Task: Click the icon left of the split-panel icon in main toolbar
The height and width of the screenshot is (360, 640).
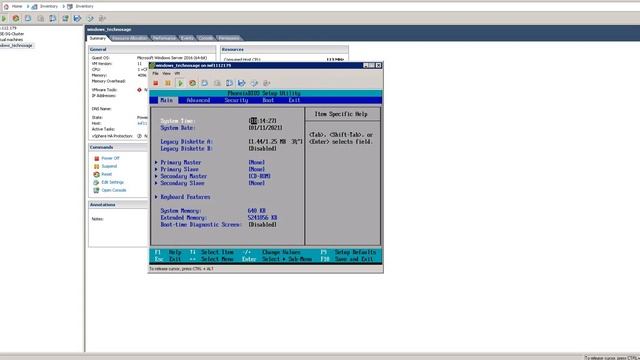Action: click(x=40, y=18)
